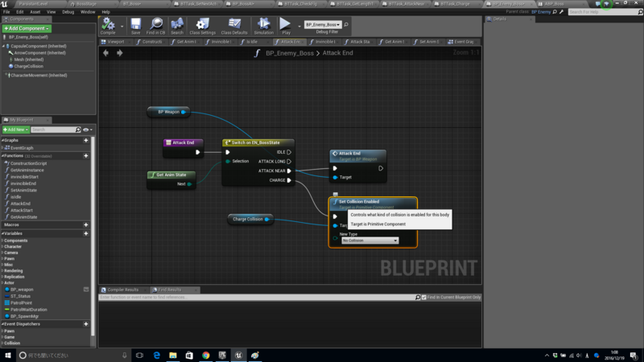Open Class Settings from the toolbar
The height and width of the screenshot is (362, 644).
[202, 26]
